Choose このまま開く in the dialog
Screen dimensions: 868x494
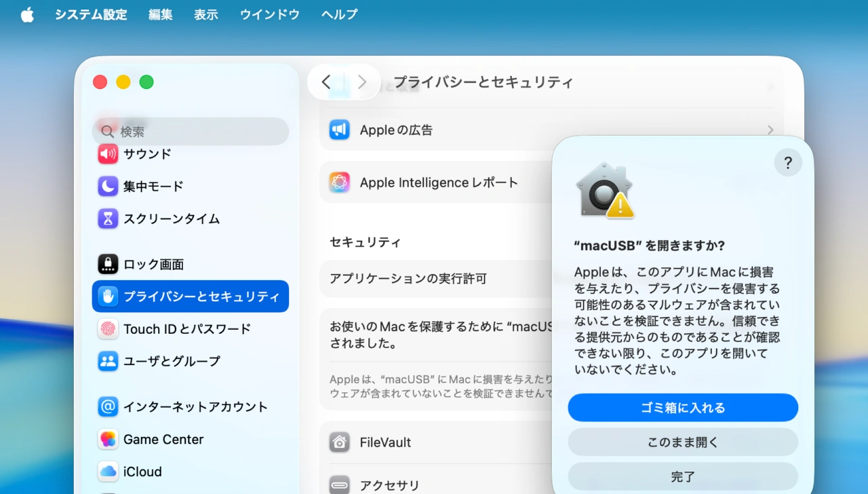click(x=683, y=442)
